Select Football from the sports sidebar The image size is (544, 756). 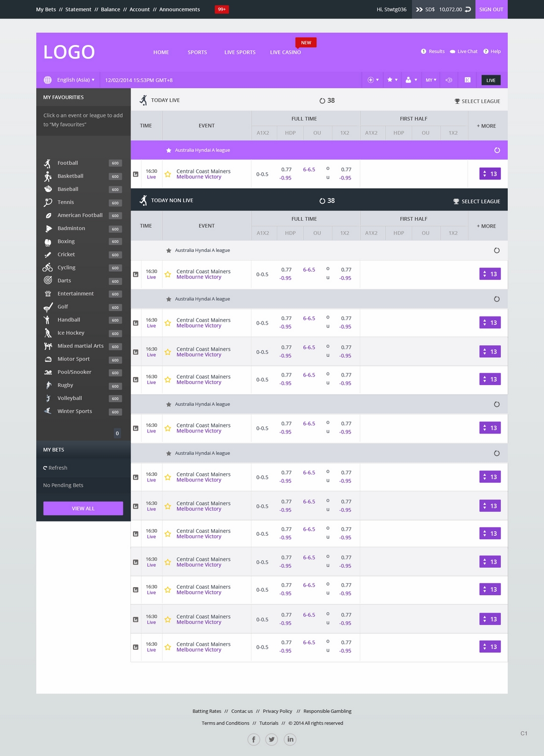pos(66,163)
